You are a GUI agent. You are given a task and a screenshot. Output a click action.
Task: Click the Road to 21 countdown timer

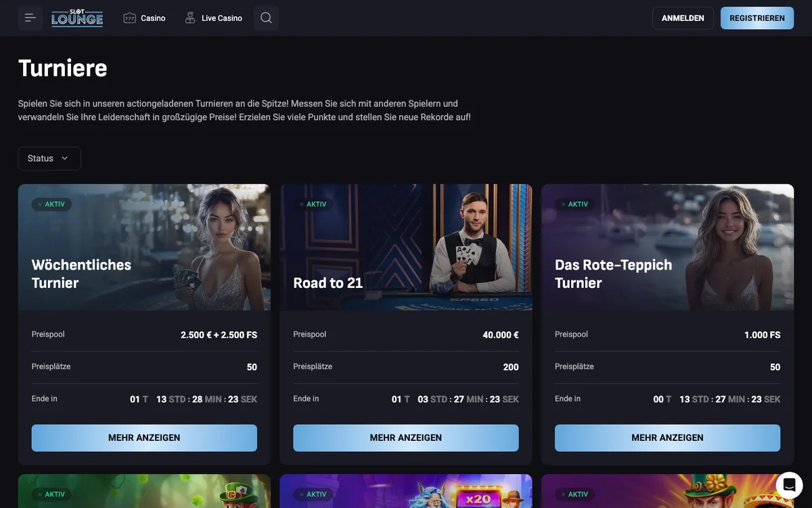pyautogui.click(x=455, y=399)
